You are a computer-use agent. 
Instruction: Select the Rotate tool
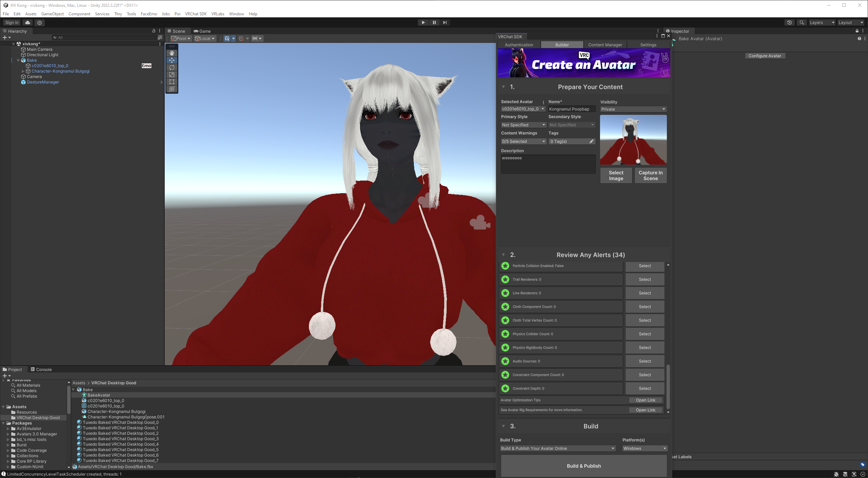[172, 67]
